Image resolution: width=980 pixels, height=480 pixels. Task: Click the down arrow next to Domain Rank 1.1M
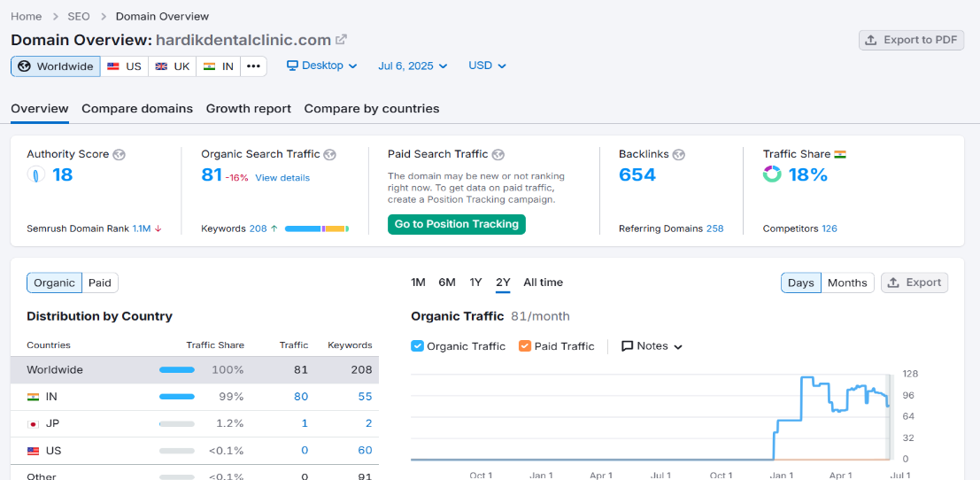[x=158, y=228]
